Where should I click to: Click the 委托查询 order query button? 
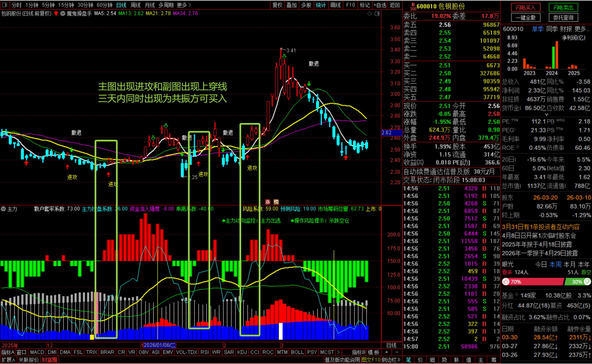[563, 18]
